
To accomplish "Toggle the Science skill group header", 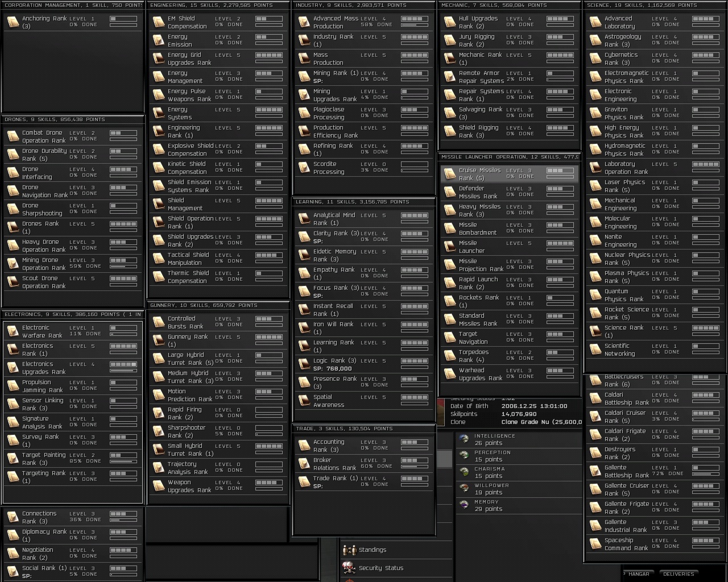I will click(x=656, y=5).
